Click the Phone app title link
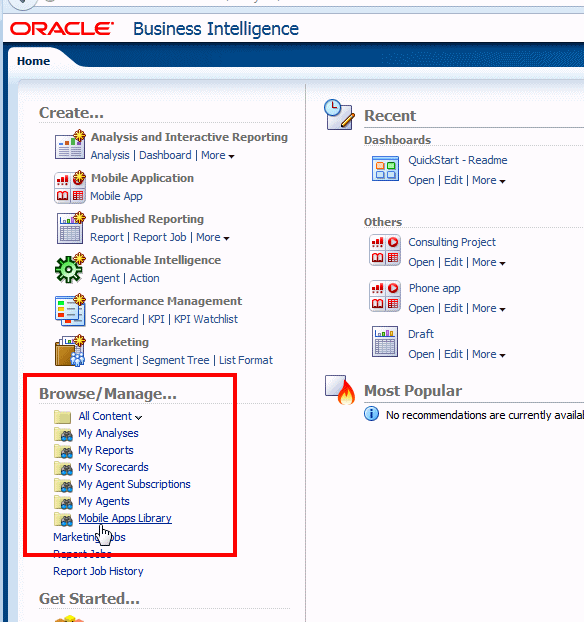 [434, 288]
